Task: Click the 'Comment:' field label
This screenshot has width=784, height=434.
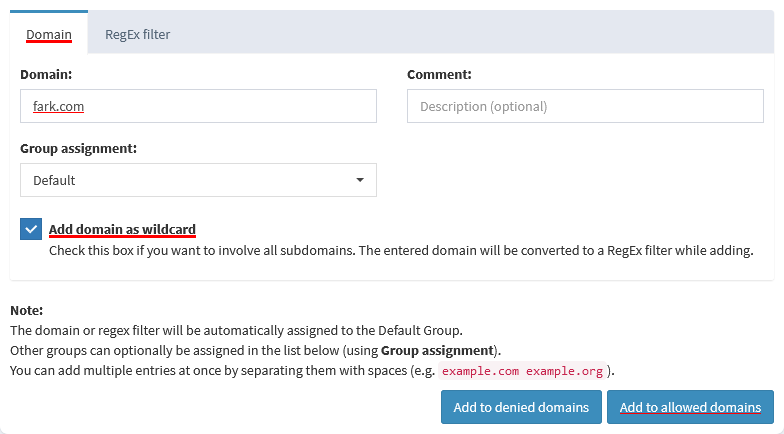Action: pyautogui.click(x=439, y=74)
